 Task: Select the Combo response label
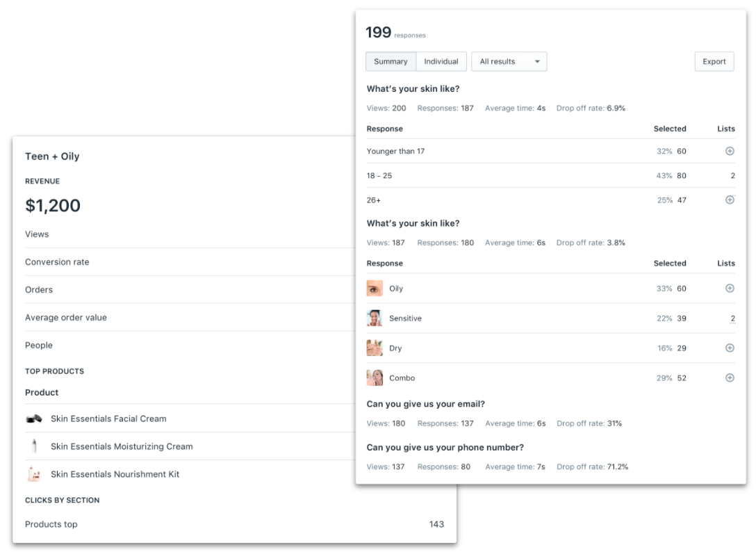[x=402, y=378]
